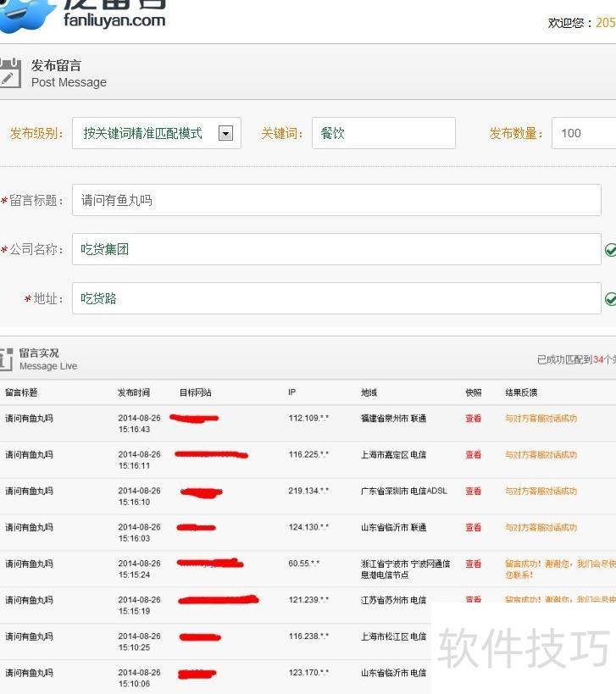Click 查看 link for 山东省临沂市 联通 row
This screenshot has height=694, width=616.
(473, 527)
